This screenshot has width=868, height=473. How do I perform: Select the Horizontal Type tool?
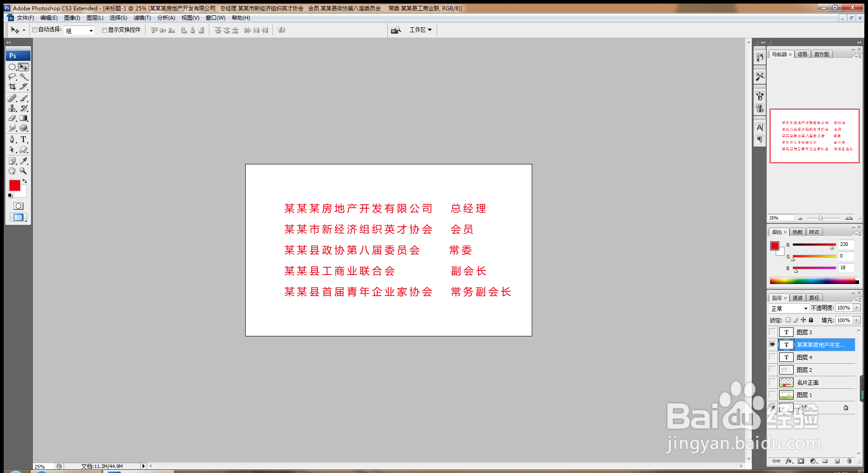click(24, 139)
